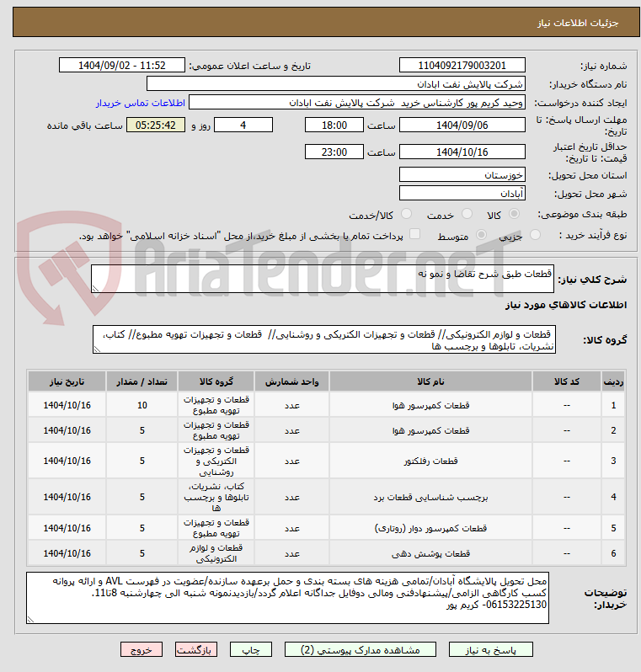Select the کالا radio button
The image size is (641, 672).
click(x=514, y=214)
